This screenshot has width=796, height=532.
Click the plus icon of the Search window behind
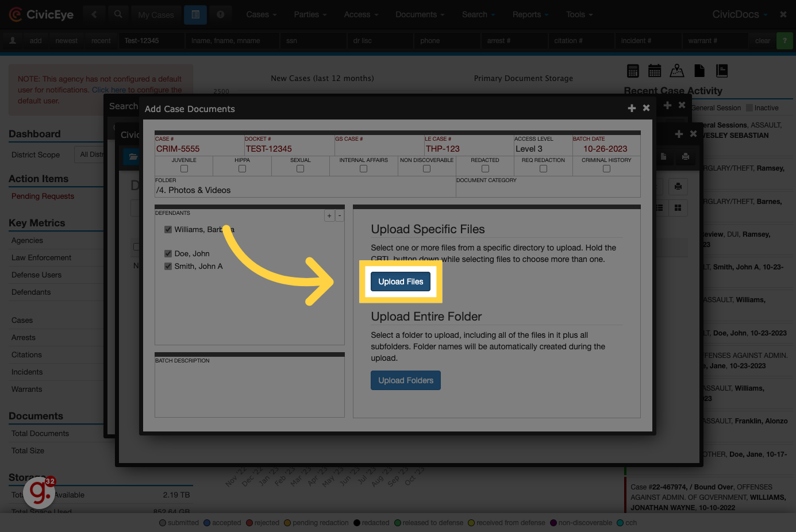coord(667,105)
